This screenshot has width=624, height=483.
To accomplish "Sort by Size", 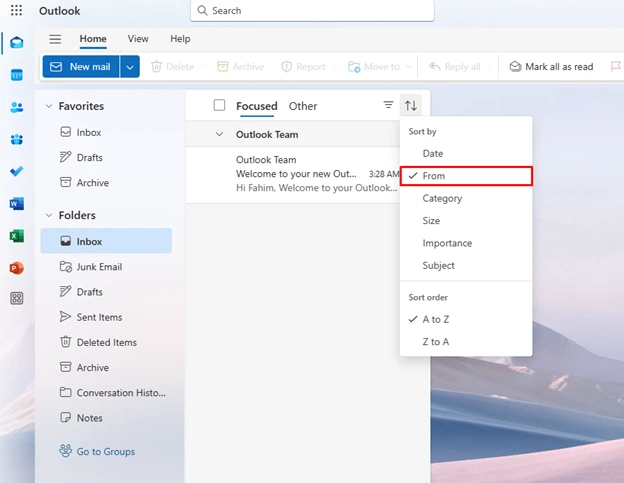I will pos(466,220).
